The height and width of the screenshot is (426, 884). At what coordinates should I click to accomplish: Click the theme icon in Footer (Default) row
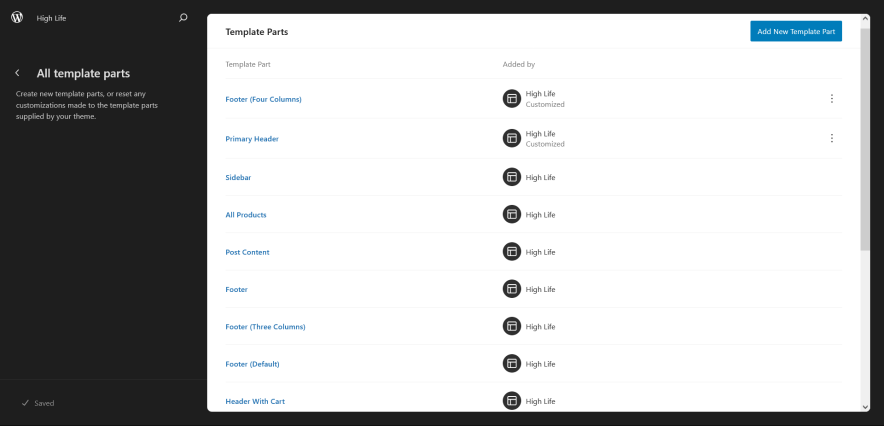pyautogui.click(x=512, y=364)
